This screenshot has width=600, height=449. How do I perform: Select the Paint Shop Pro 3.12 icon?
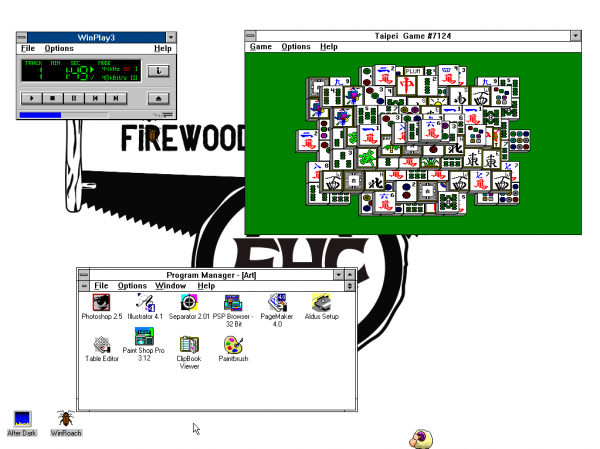click(144, 336)
